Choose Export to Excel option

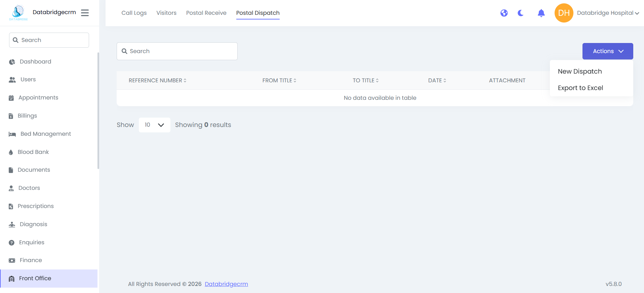(580, 88)
